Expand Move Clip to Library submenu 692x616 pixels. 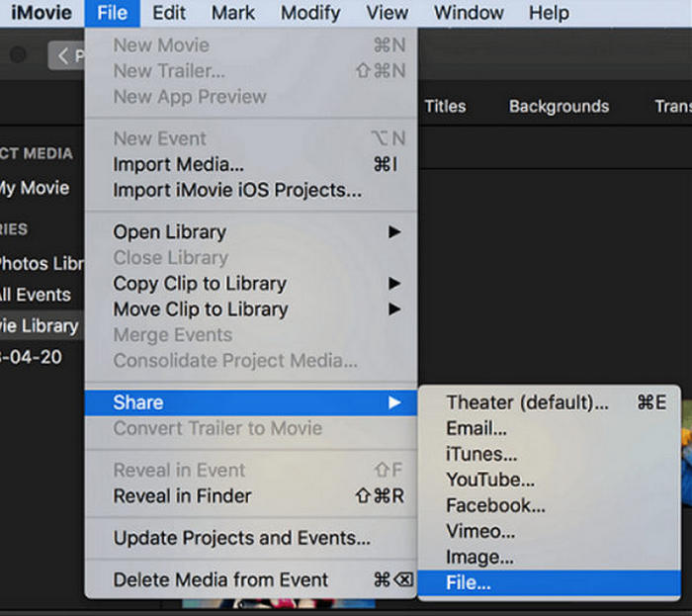pyautogui.click(x=251, y=309)
